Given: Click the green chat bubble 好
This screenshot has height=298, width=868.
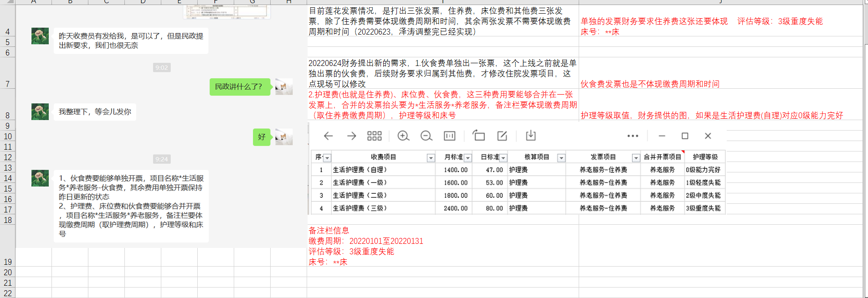Looking at the screenshot, I should click(x=262, y=137).
